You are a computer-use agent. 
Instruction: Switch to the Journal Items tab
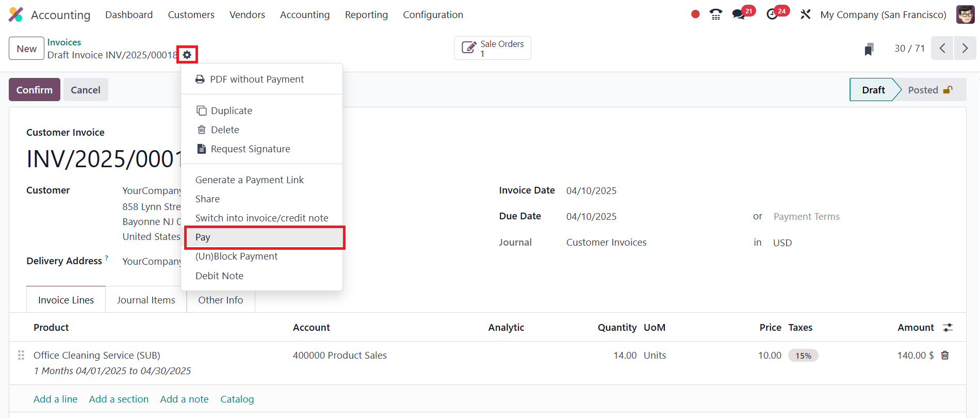(x=146, y=300)
